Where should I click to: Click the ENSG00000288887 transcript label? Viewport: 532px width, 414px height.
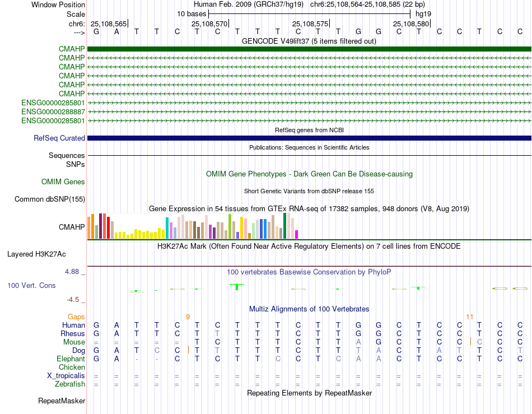pyautogui.click(x=53, y=111)
